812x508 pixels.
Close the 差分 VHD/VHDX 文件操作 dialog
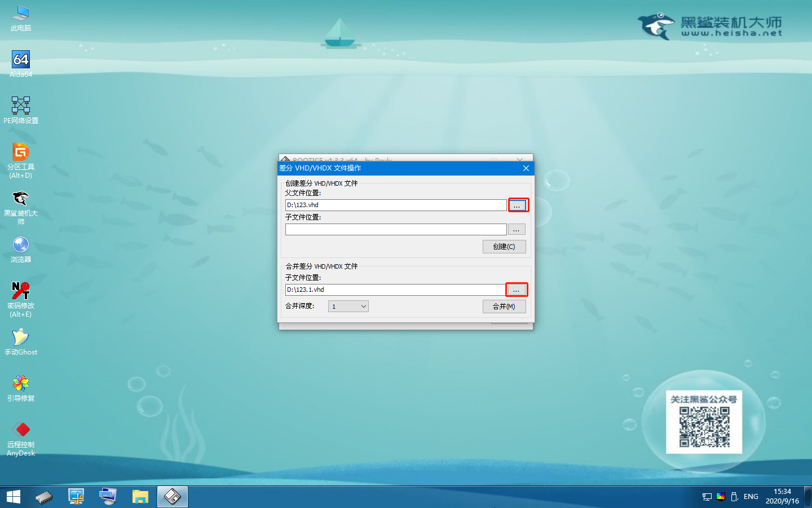pyautogui.click(x=526, y=168)
